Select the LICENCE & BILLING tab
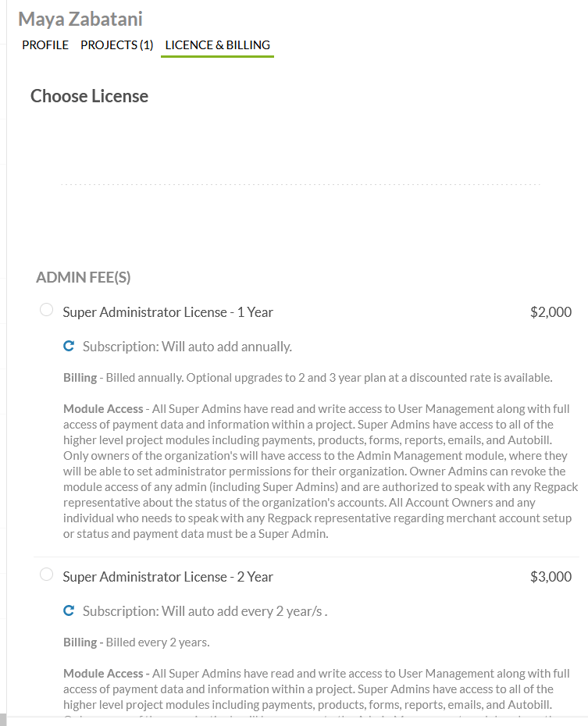Viewport: 588px width, 726px height. [x=217, y=45]
